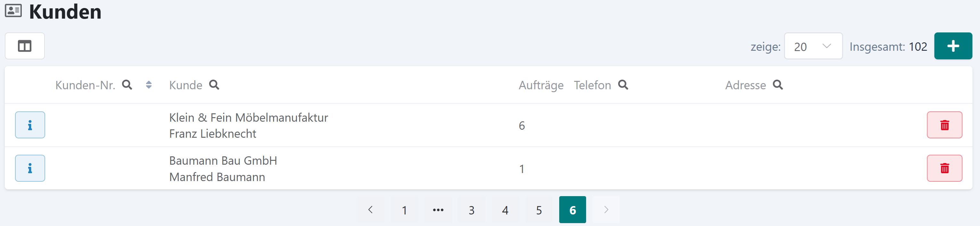Delete the Baumann Bau GmbH entry
The width and height of the screenshot is (980, 226).
coord(945,168)
